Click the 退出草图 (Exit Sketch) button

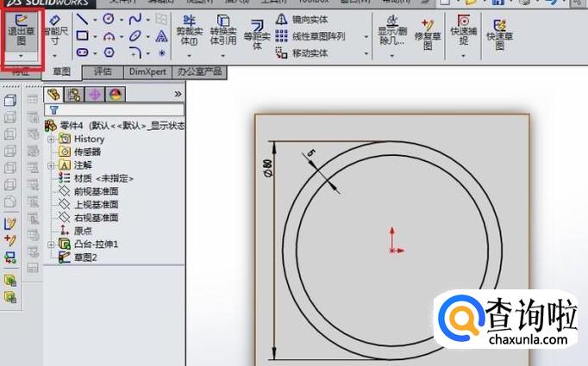(x=21, y=30)
